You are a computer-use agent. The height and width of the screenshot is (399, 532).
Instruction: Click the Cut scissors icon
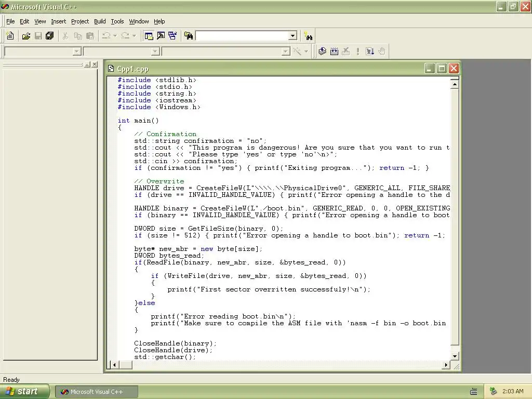(x=65, y=36)
